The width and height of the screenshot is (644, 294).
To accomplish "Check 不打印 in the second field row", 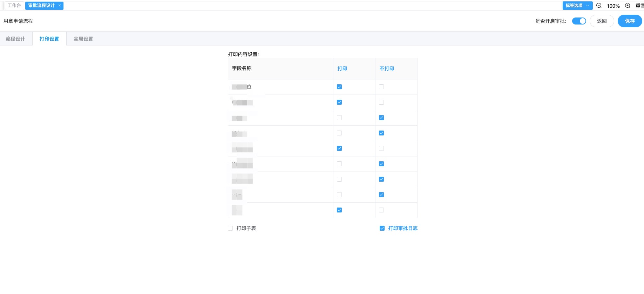I will (381, 102).
